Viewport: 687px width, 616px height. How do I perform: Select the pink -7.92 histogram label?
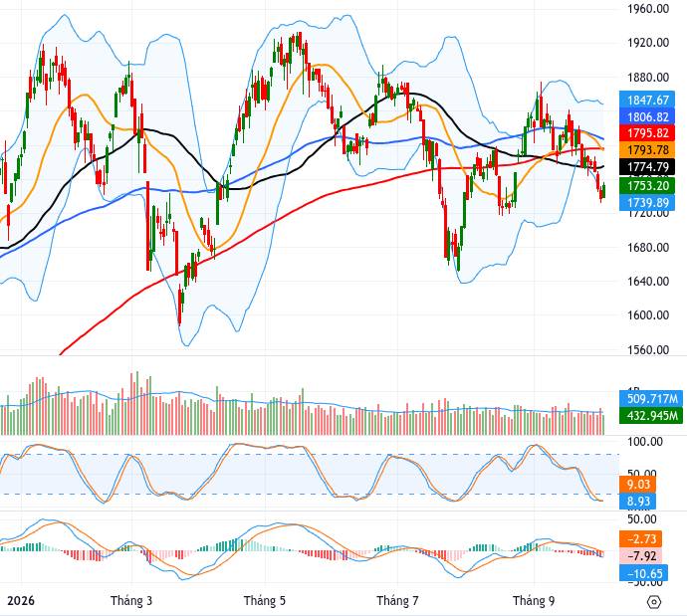click(640, 556)
